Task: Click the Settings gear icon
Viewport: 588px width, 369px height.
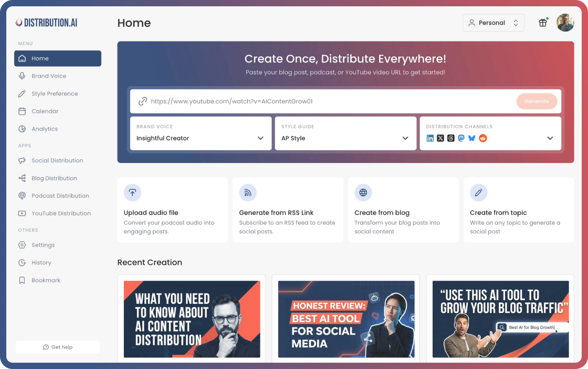Action: (x=22, y=245)
